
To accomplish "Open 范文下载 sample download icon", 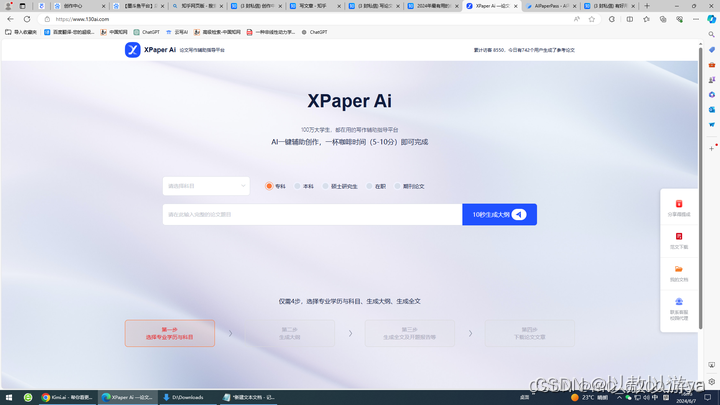I will pyautogui.click(x=679, y=236).
